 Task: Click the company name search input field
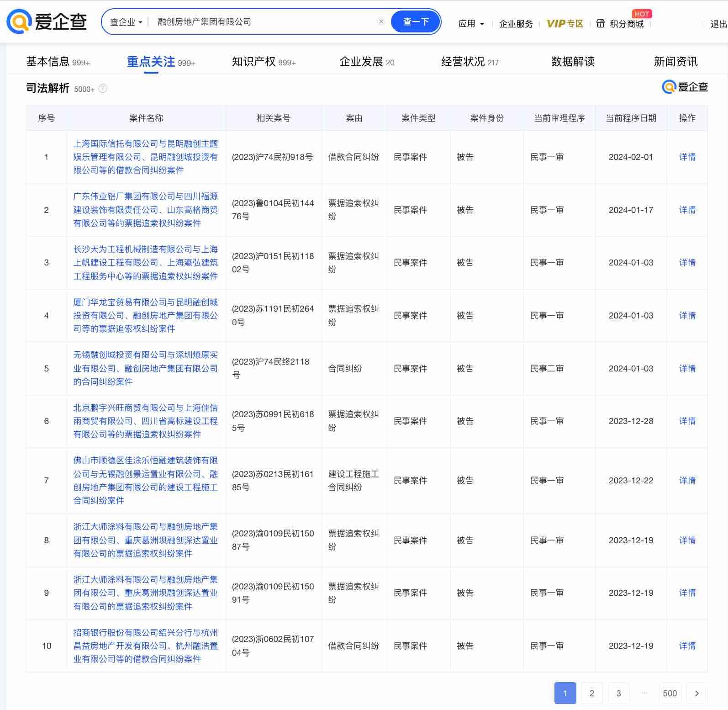[265, 21]
